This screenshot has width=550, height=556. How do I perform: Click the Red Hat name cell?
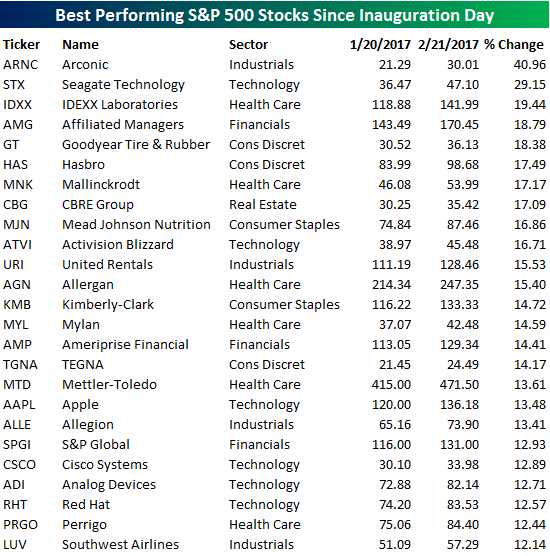(x=86, y=505)
